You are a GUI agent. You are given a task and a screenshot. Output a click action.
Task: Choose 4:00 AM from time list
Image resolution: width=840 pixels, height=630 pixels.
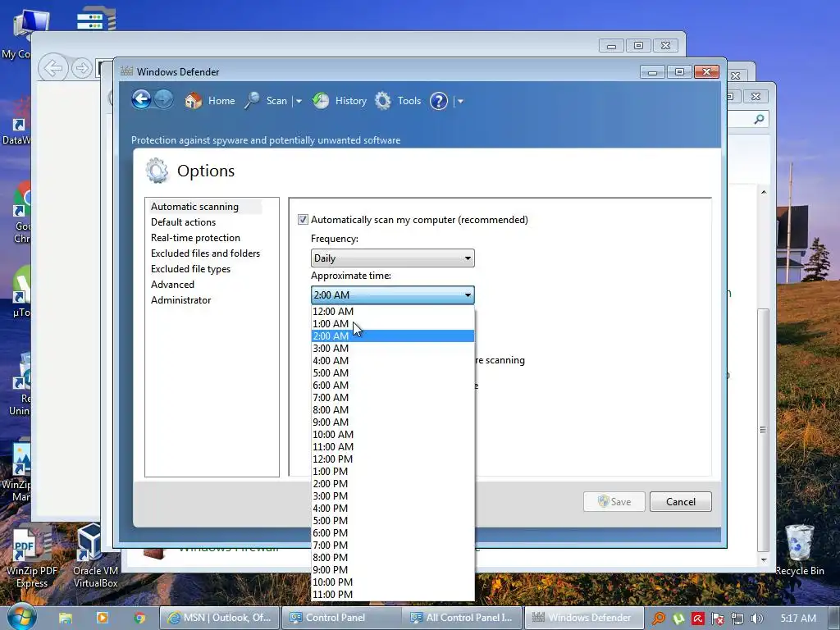(393, 361)
